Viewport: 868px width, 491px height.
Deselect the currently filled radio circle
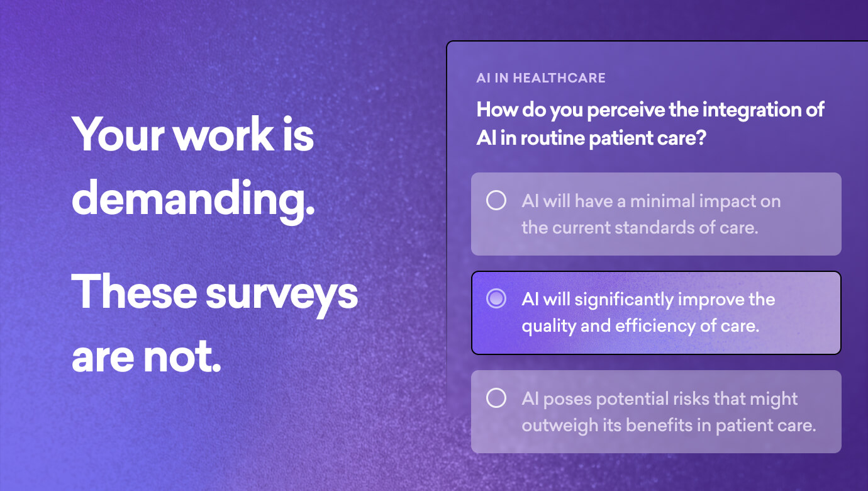click(496, 299)
